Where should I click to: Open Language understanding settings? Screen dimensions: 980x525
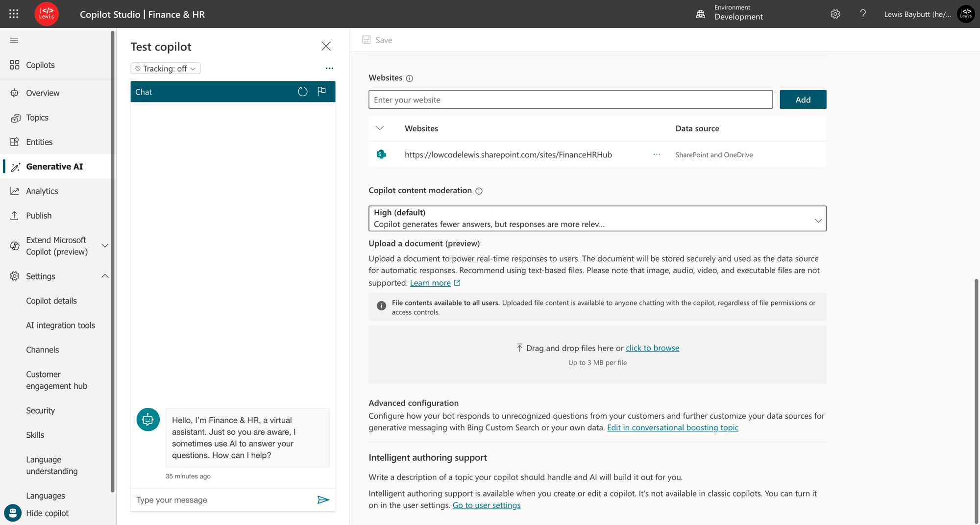click(x=52, y=465)
